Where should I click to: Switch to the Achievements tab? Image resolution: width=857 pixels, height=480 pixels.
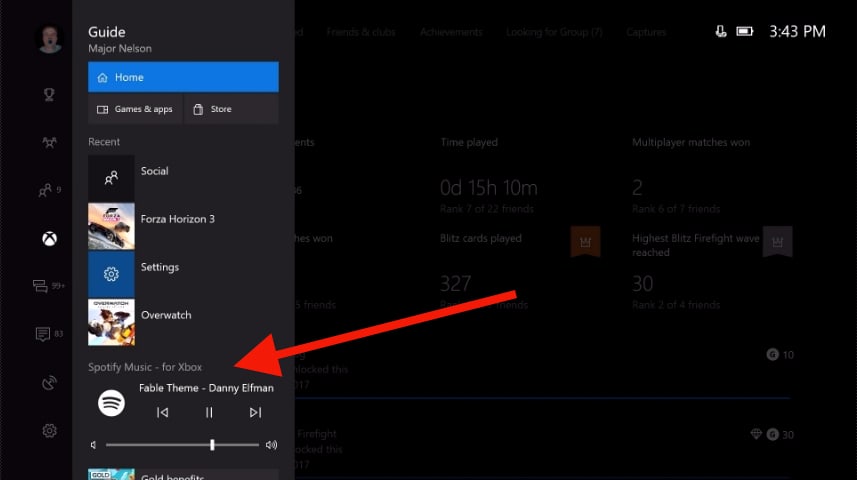tap(450, 32)
